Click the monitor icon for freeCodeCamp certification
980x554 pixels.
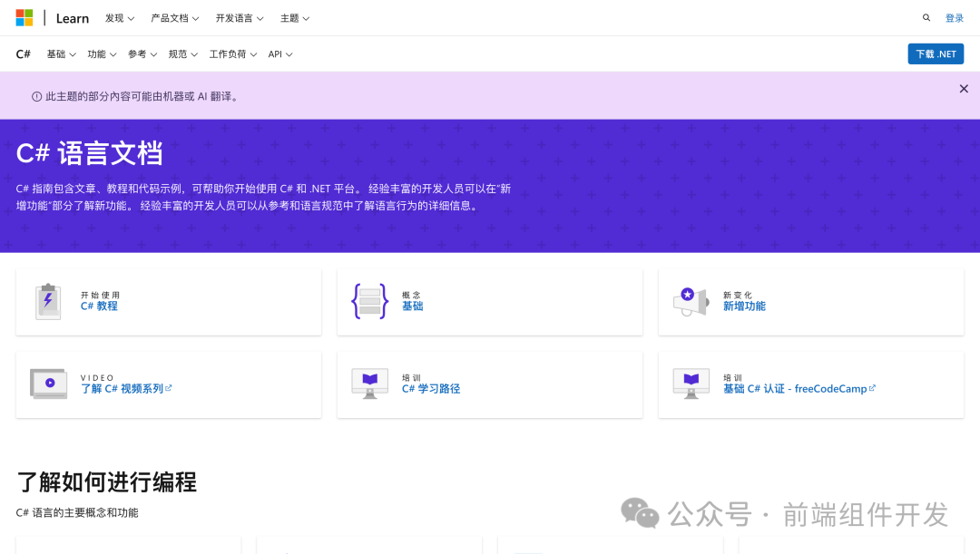[691, 384]
